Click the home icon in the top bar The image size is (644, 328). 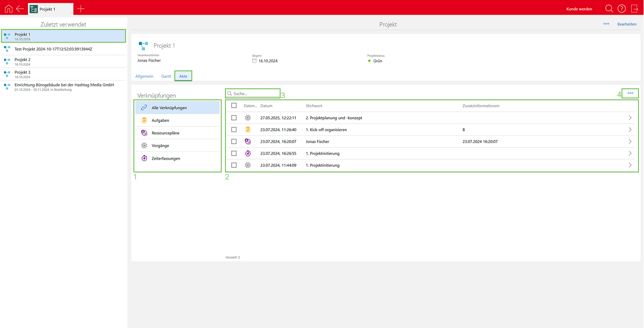coord(8,9)
